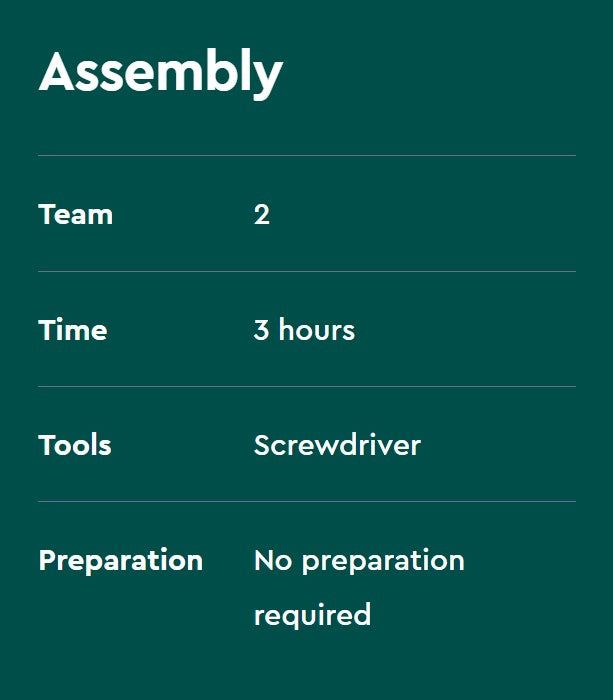
Task: Click the divider between Time and Tools rows
Action: click(306, 386)
